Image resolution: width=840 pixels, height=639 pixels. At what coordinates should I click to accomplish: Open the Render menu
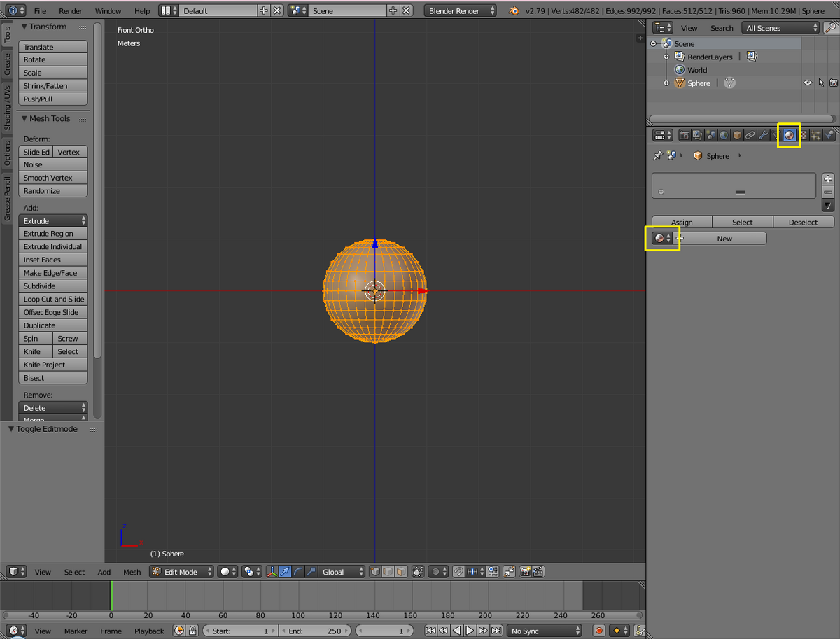click(70, 10)
